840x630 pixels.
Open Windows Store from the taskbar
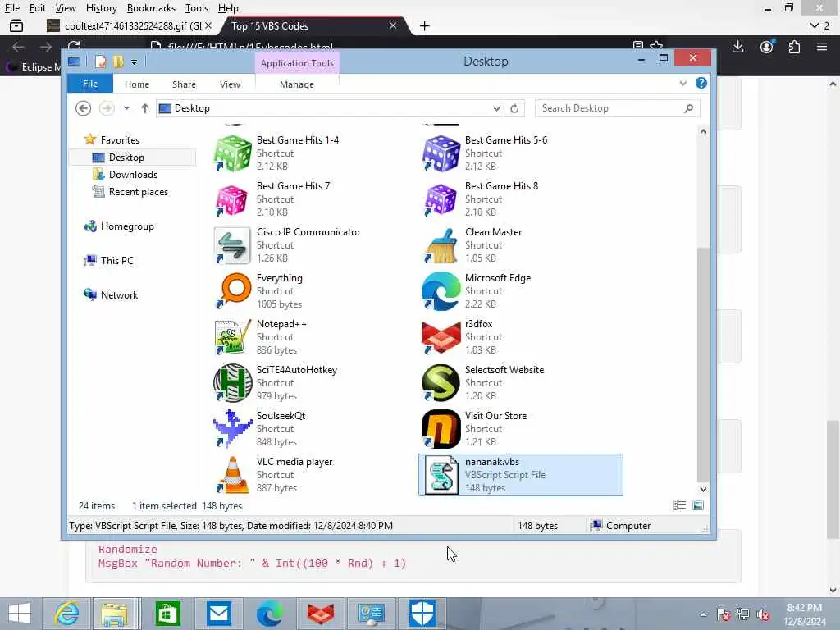tap(167, 614)
